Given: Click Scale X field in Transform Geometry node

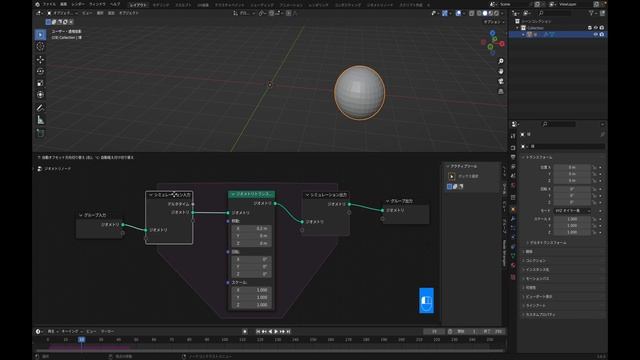Looking at the screenshot, I should click(x=251, y=290).
